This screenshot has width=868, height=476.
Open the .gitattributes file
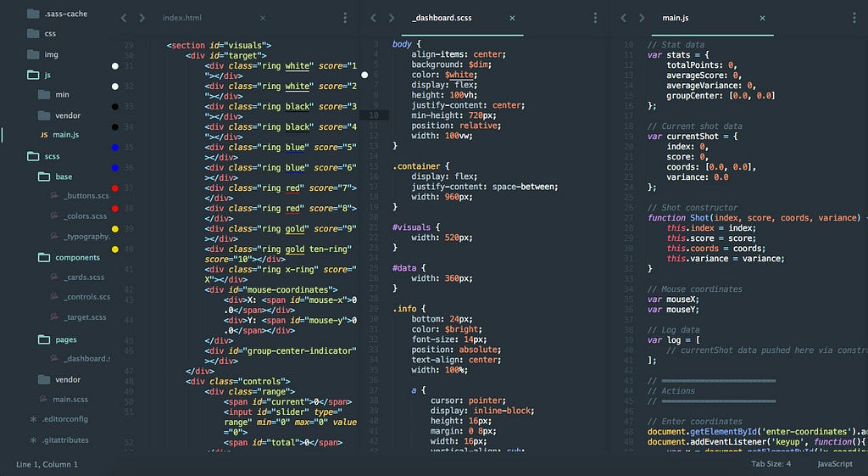point(58,440)
